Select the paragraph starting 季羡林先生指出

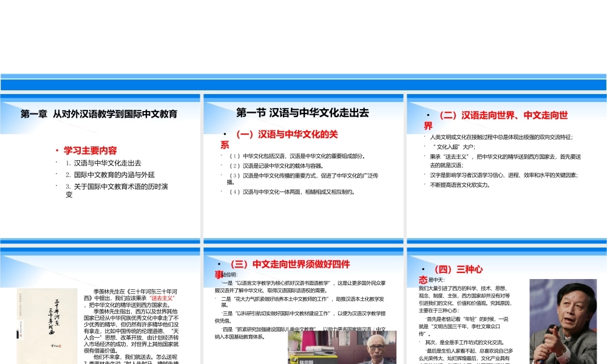pos(131,331)
